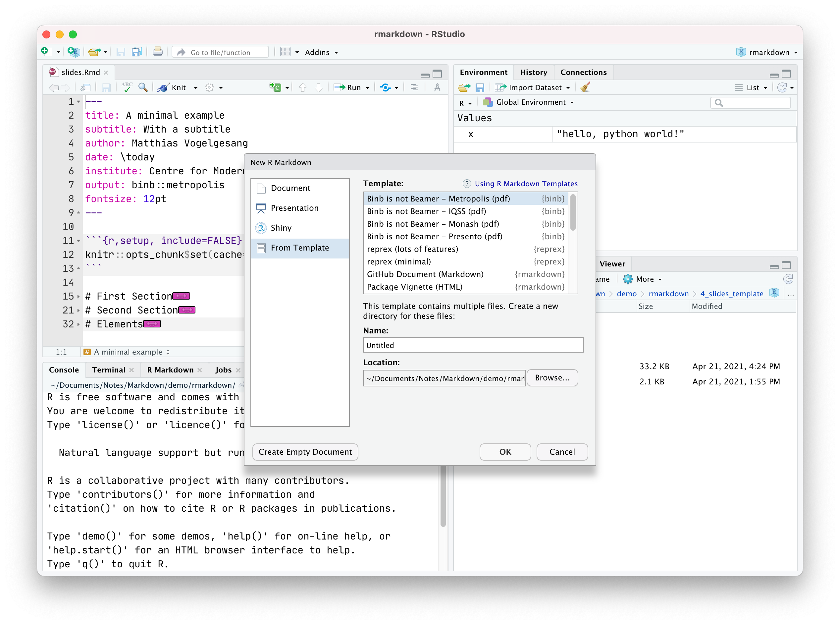Viewport: 840px width, 625px height.
Task: Click the Print icon in main toolbar
Action: (157, 52)
